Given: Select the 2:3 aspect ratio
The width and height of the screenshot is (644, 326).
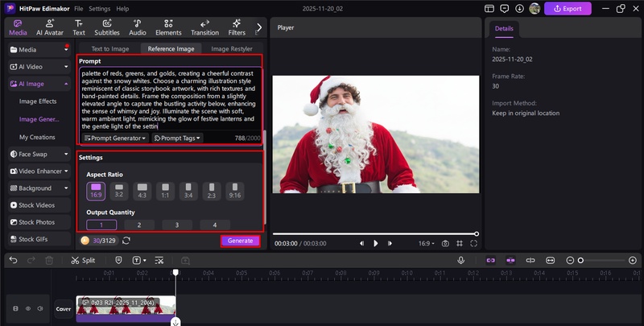Looking at the screenshot, I should [212, 192].
